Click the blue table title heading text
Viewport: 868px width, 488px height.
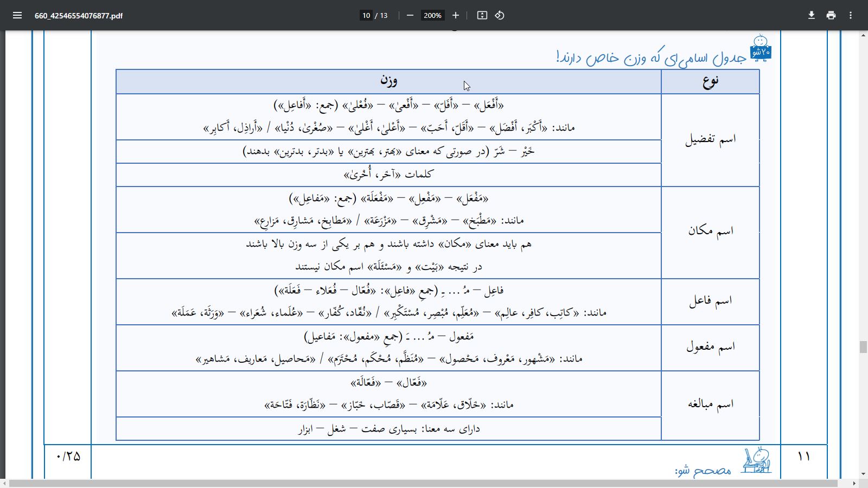652,57
